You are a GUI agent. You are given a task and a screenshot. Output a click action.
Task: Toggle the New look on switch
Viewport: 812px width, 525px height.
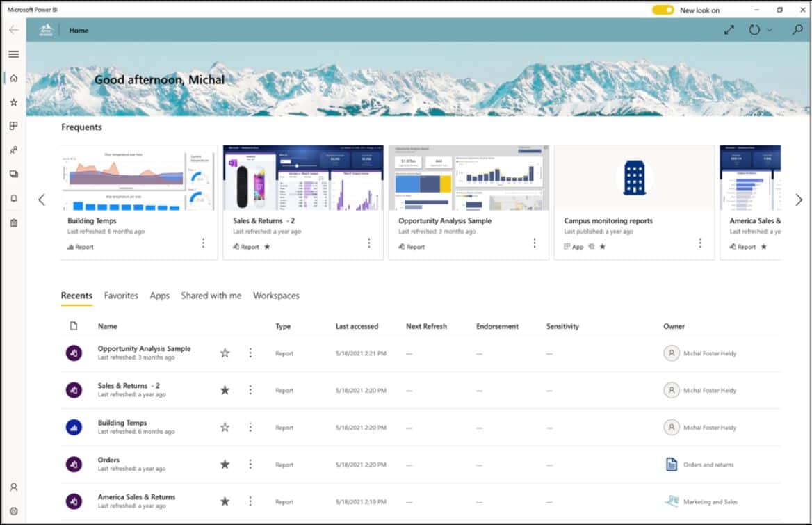[x=663, y=10]
